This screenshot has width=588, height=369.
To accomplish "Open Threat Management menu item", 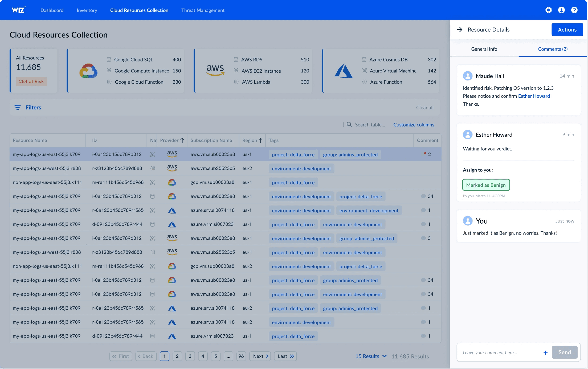I will click(203, 10).
